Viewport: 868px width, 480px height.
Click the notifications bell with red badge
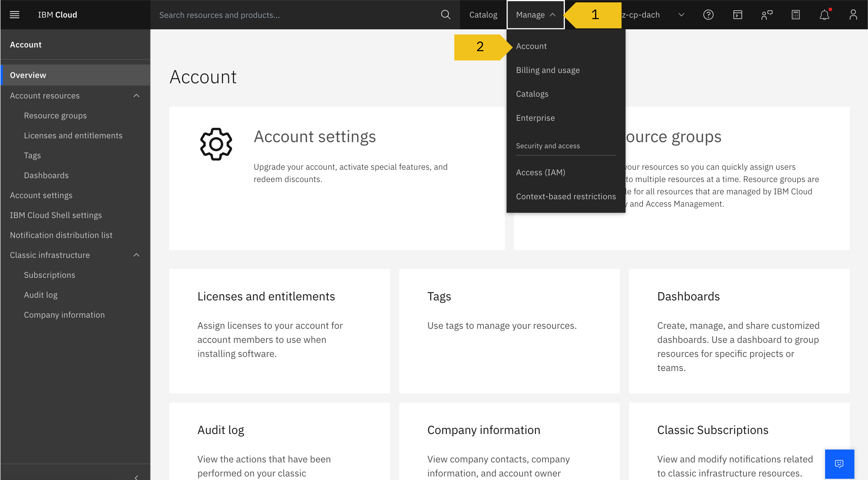[825, 14]
